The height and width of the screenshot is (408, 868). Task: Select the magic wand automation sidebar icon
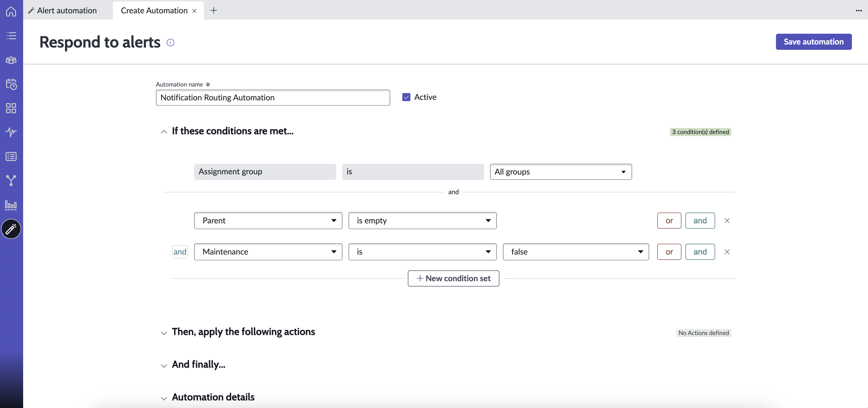point(11,229)
